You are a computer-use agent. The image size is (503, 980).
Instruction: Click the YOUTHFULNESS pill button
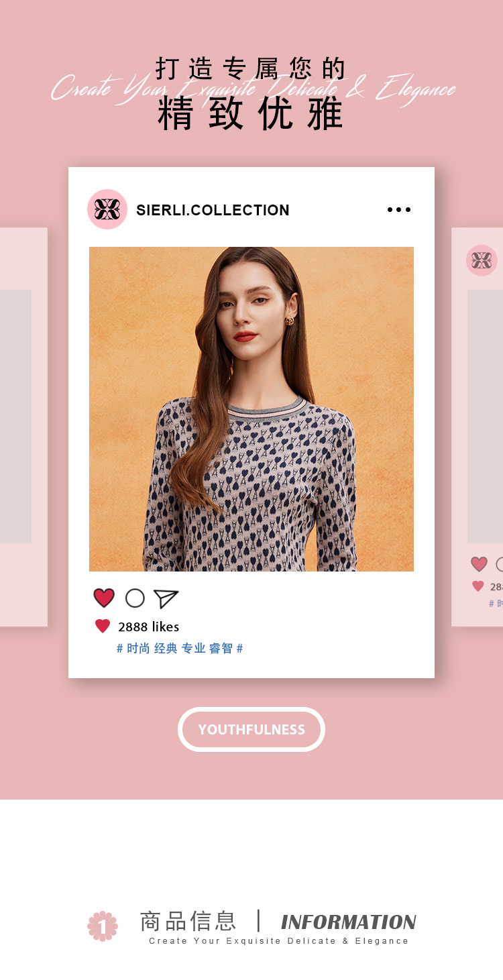pyautogui.click(x=251, y=729)
